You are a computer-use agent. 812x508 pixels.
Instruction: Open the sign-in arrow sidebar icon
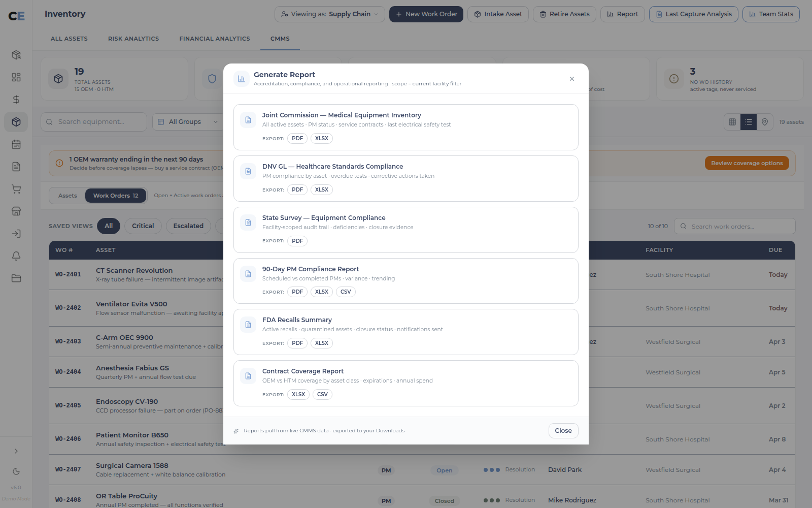16,234
